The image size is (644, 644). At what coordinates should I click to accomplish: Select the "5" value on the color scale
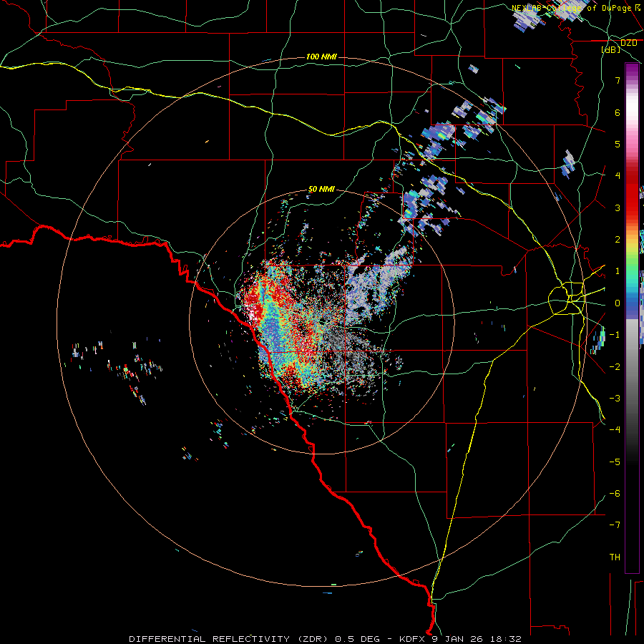tap(618, 144)
